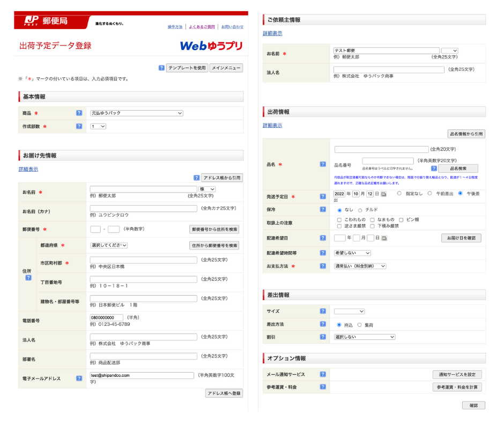Screen dimensions: 504x423
Task: Open help icon for 商品 field
Action: point(79,113)
